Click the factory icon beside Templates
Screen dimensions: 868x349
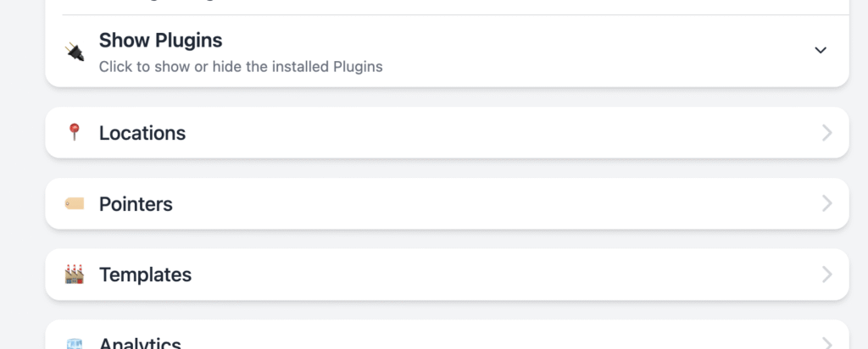75,274
